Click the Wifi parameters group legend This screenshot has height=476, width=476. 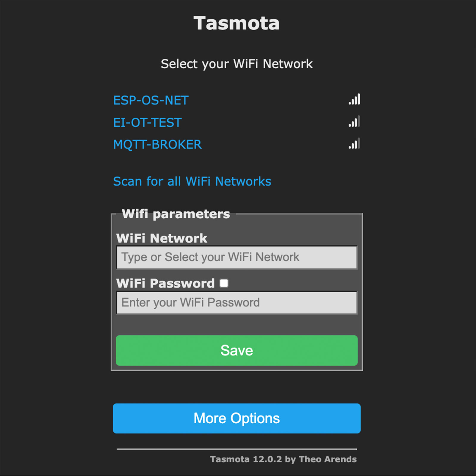click(x=176, y=214)
